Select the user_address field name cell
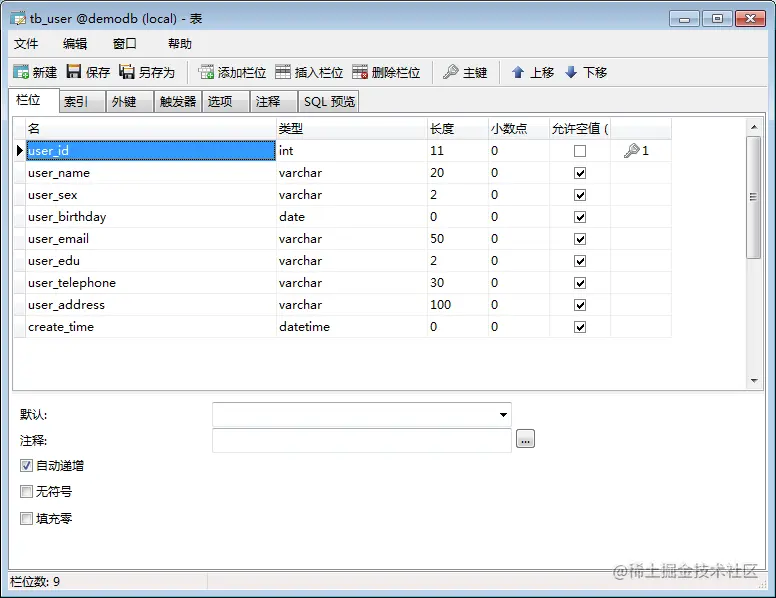This screenshot has height=598, width=776. 151,305
